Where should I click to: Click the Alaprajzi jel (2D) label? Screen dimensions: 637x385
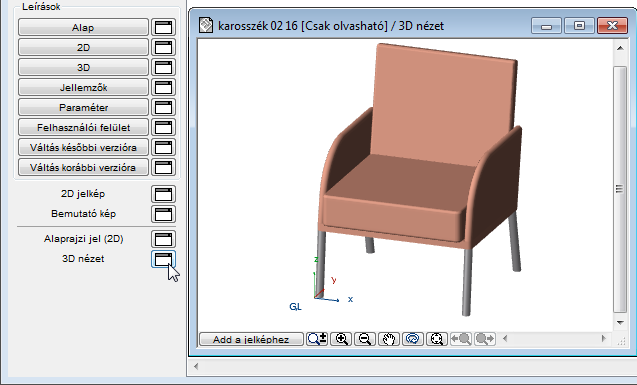84,239
